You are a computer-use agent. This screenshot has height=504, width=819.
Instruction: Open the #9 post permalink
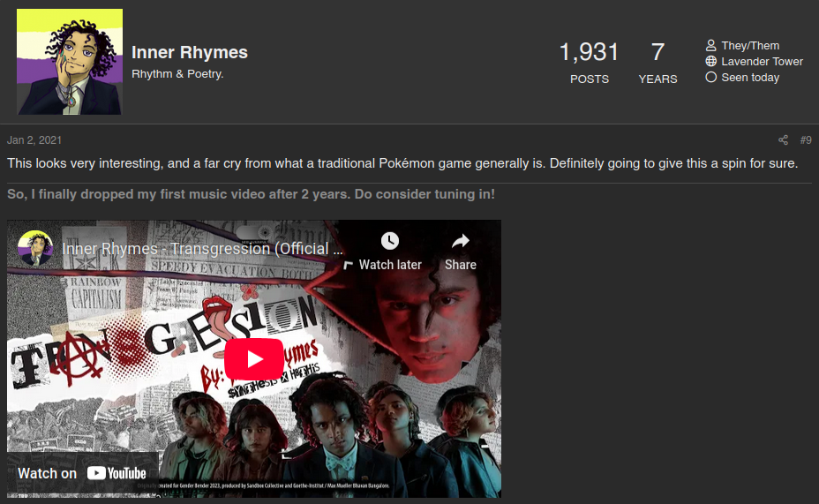(x=805, y=140)
